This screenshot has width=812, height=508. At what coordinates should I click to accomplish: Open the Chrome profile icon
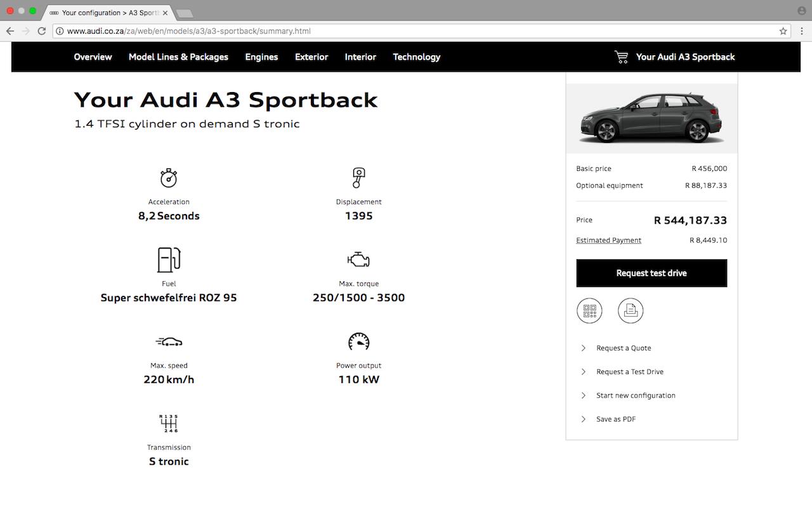click(802, 11)
